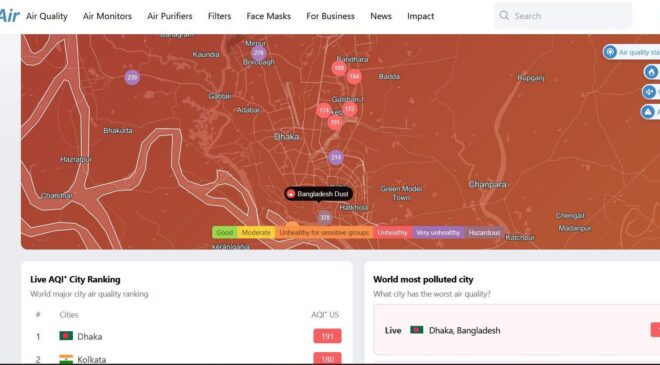This screenshot has width=660, height=365.
Task: Click the Dhaka city label on map
Action: (x=287, y=137)
